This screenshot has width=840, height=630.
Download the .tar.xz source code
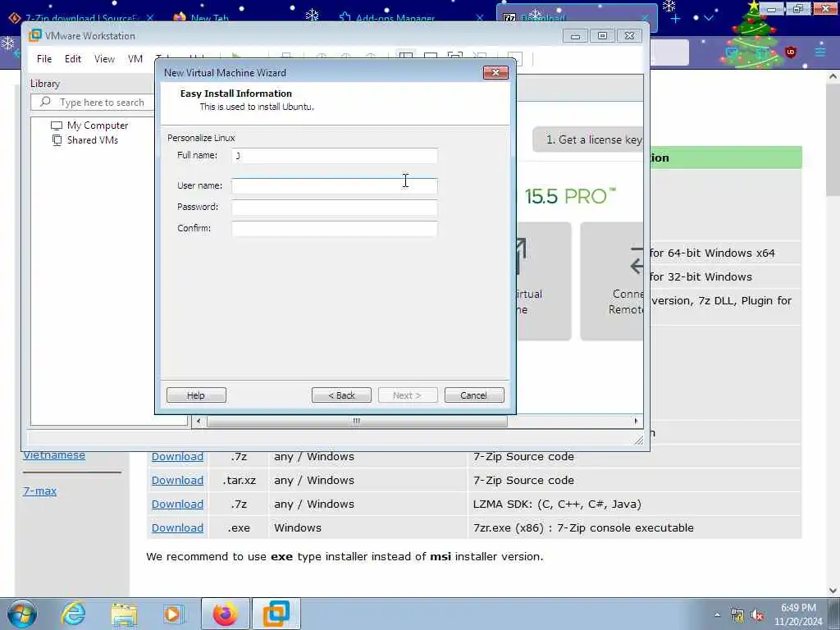tap(177, 481)
